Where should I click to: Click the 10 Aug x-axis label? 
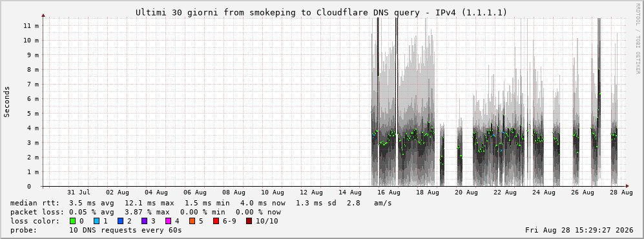272,192
